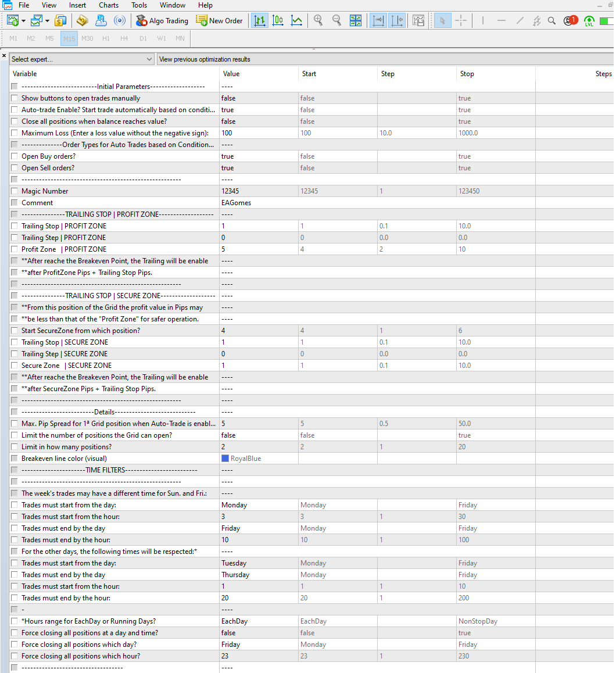Toggle chart shift icon
Screen dimensions: 616x673
(x=397, y=20)
